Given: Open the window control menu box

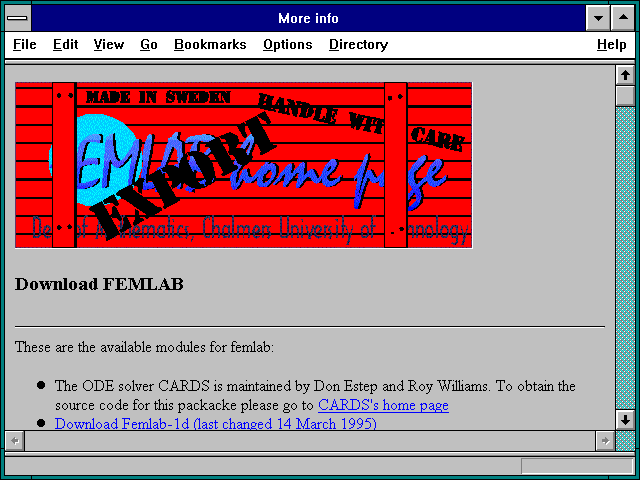Looking at the screenshot, I should pos(18,18).
